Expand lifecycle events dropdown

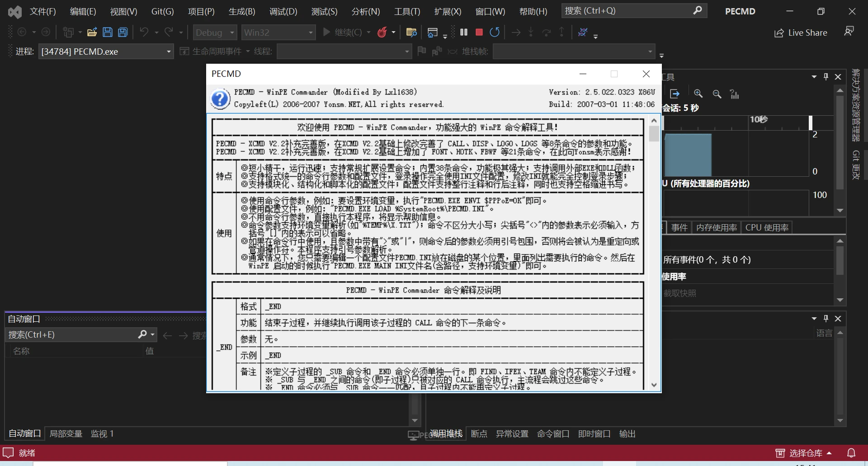[x=248, y=52]
